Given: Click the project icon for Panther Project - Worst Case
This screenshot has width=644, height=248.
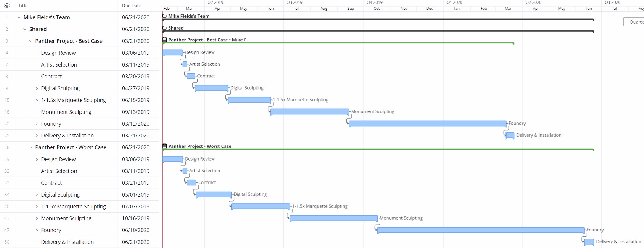Looking at the screenshot, I should [x=165, y=146].
